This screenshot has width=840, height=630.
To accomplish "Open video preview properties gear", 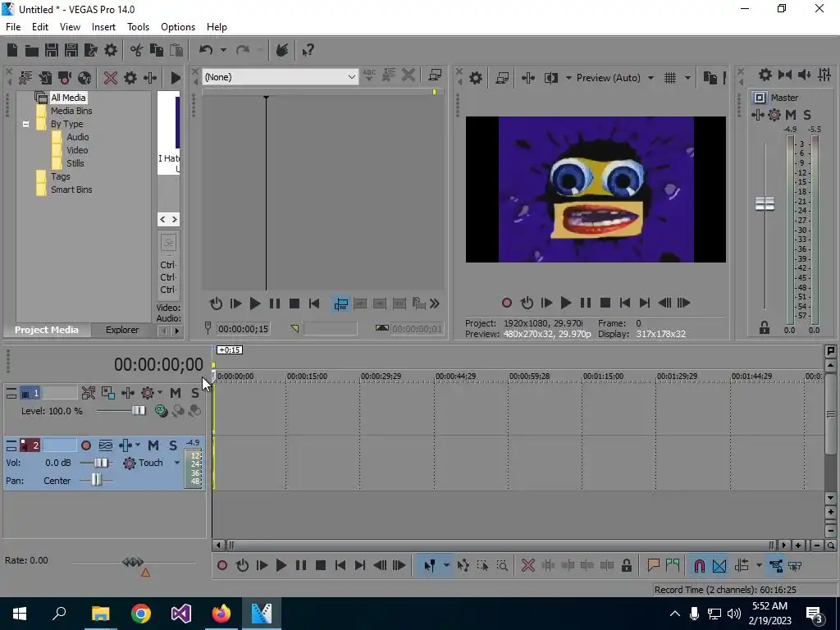I will pos(475,78).
